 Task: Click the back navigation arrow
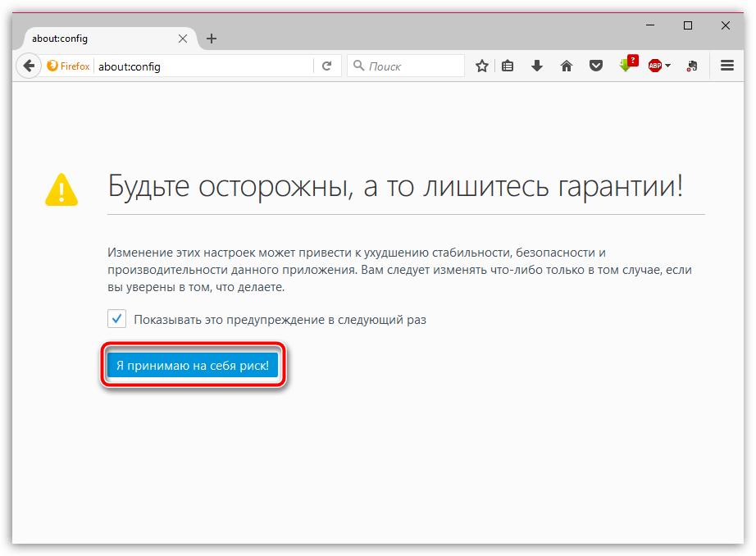(29, 66)
